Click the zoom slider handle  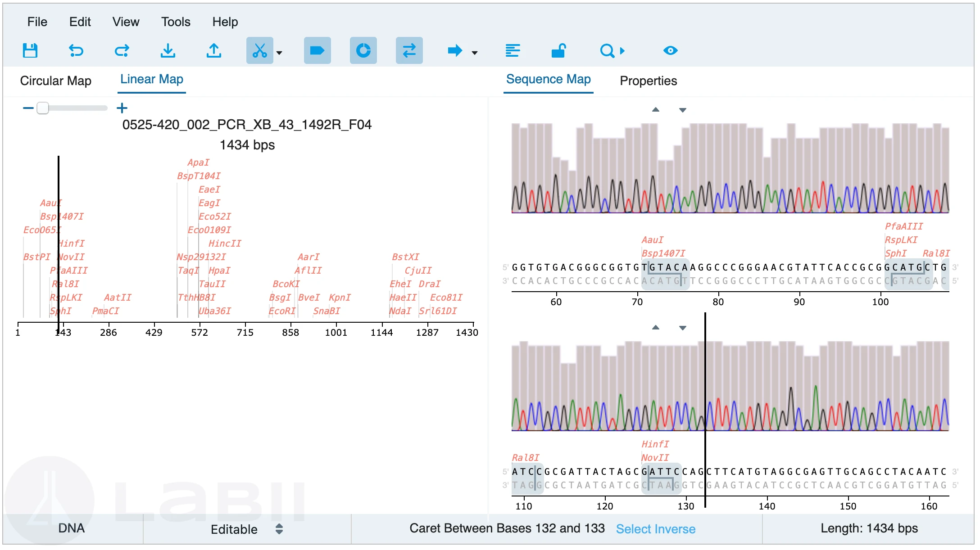43,108
